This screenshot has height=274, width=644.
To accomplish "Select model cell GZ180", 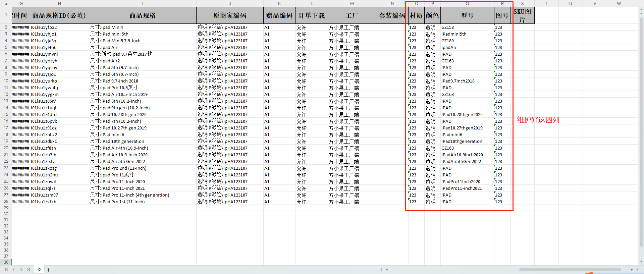I will coord(467,41).
